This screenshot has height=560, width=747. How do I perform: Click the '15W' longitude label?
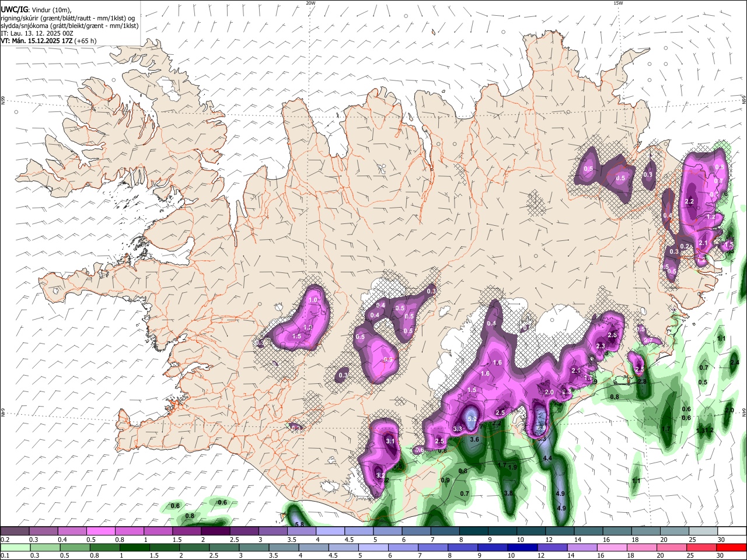(x=618, y=3)
